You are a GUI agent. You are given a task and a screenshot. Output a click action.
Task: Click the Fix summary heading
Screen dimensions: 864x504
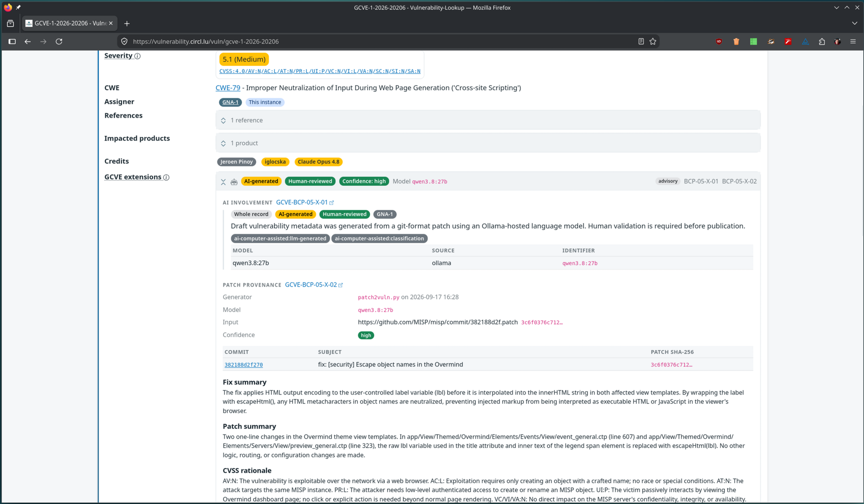245,382
